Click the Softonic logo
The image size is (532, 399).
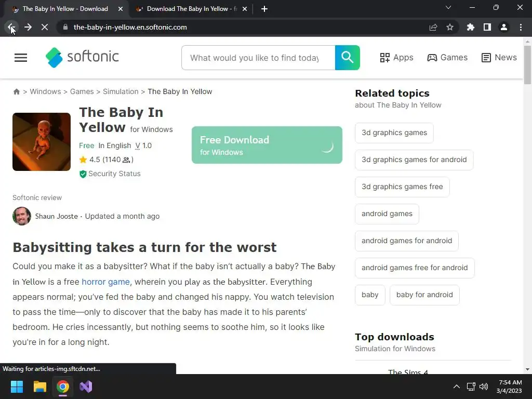pyautogui.click(x=82, y=57)
